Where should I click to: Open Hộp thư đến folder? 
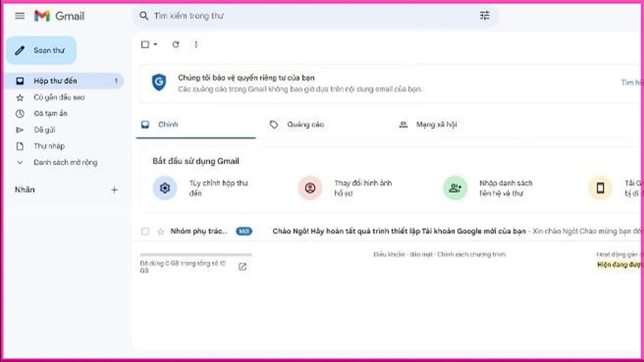pyautogui.click(x=64, y=81)
